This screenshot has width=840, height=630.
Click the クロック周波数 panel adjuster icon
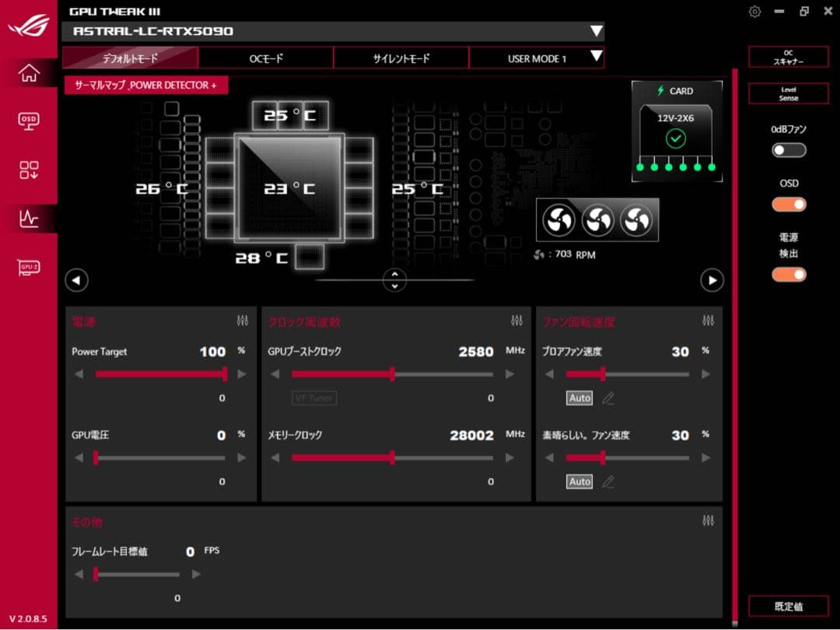click(515, 319)
